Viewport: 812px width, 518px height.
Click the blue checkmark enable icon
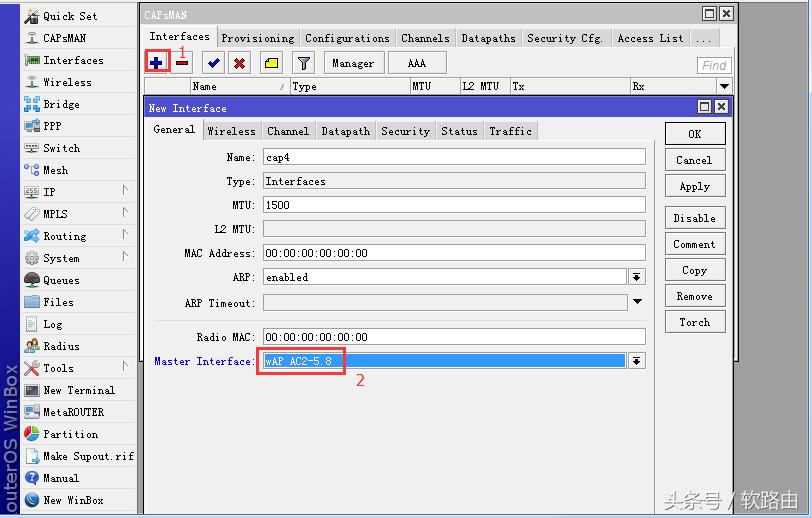[213, 63]
